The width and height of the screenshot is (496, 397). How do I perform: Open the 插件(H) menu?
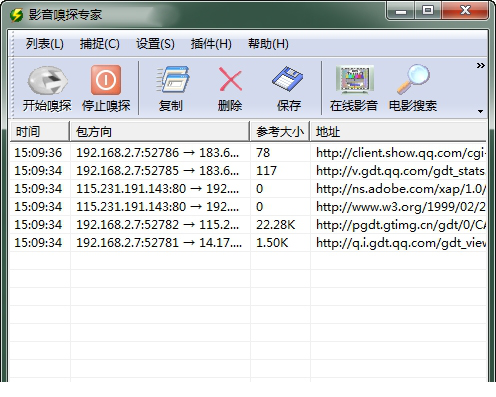pyautogui.click(x=211, y=44)
